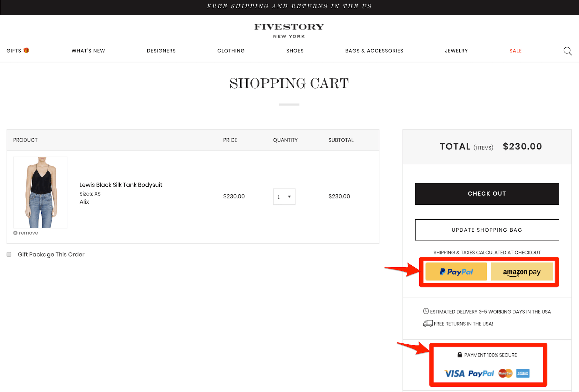This screenshot has width=579, height=392.
Task: Choose the Amazon Pay button
Action: (522, 272)
